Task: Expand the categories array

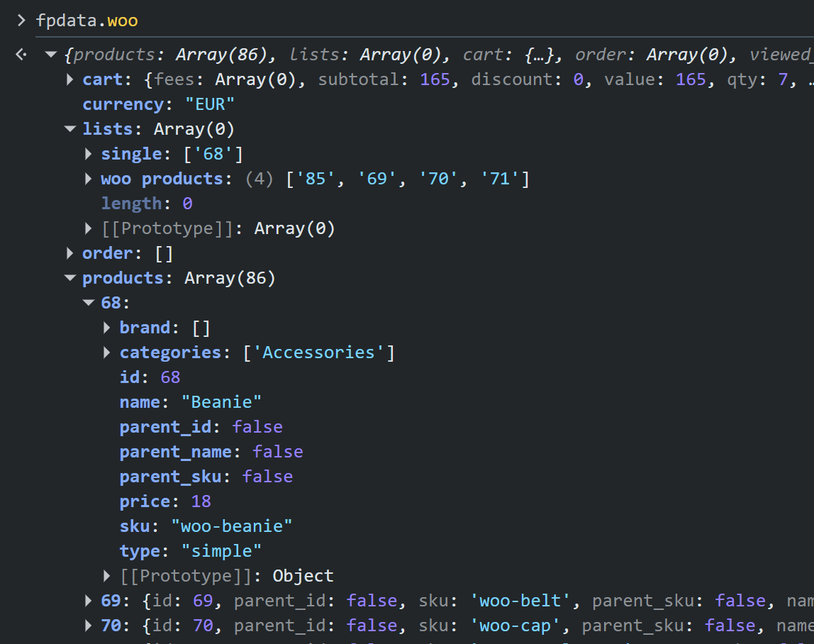Action: coord(106,352)
